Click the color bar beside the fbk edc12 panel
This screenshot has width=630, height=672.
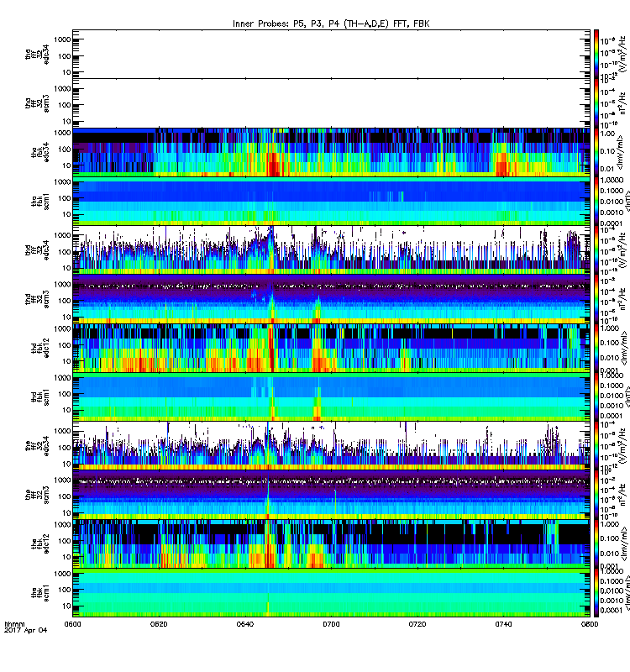596,544
